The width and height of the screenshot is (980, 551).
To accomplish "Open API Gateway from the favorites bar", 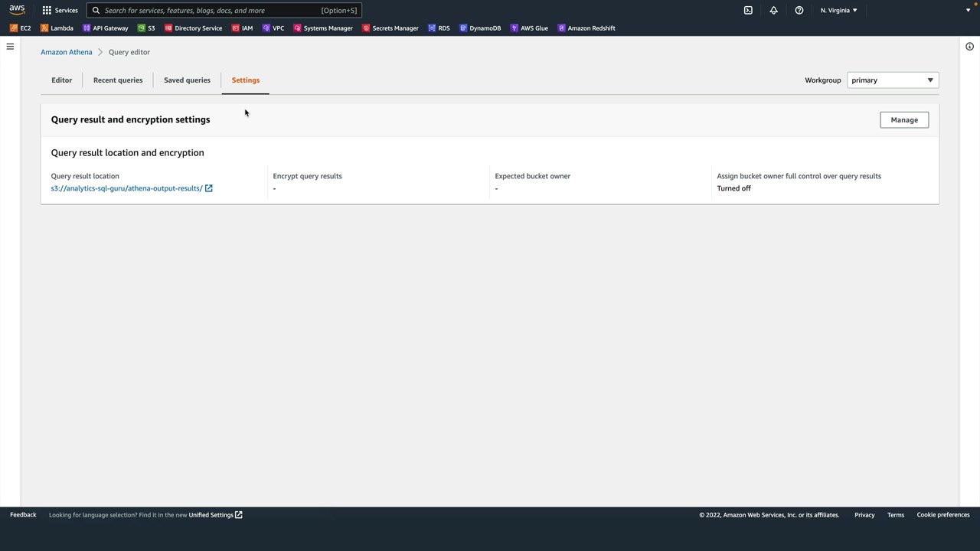I will 106,28.
